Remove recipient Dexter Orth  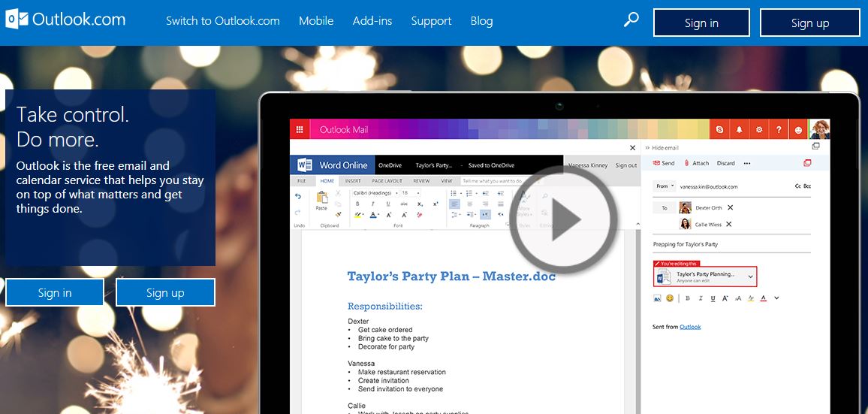pos(730,207)
